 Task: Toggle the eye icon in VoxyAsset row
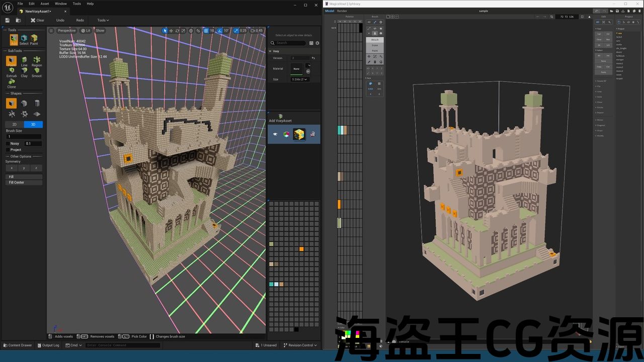[275, 134]
